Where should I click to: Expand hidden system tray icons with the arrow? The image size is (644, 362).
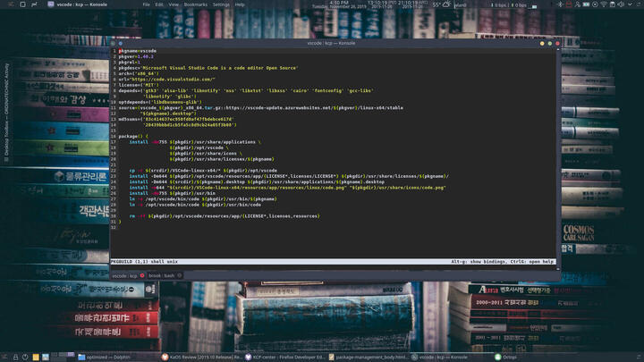coord(630,4)
